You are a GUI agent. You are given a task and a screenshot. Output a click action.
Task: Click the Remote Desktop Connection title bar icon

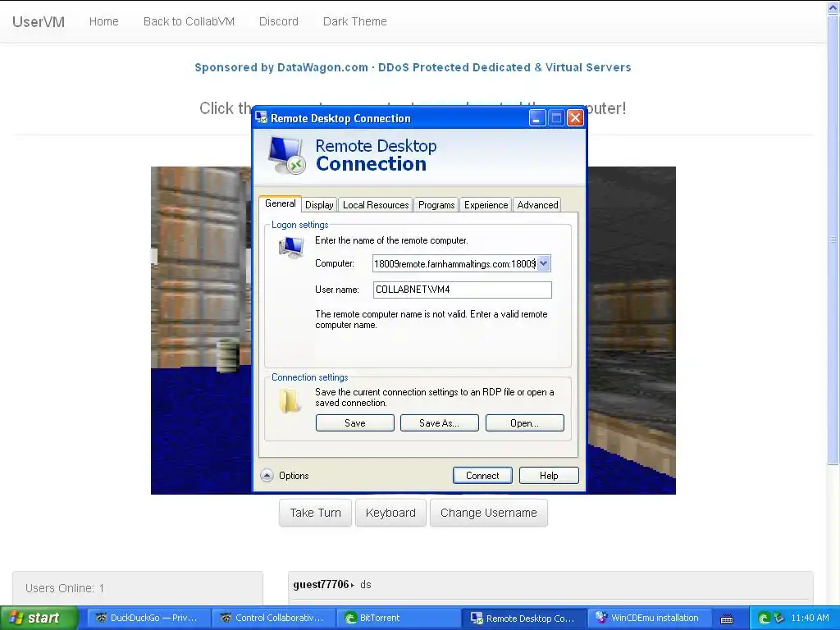click(x=262, y=118)
